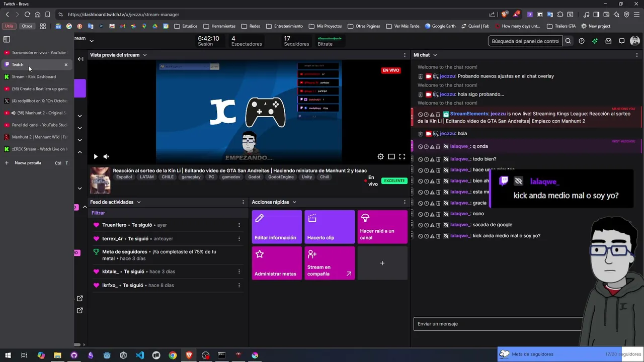The image size is (644, 362).
Task: Click Filtrar in activity feed
Action: tap(98, 213)
